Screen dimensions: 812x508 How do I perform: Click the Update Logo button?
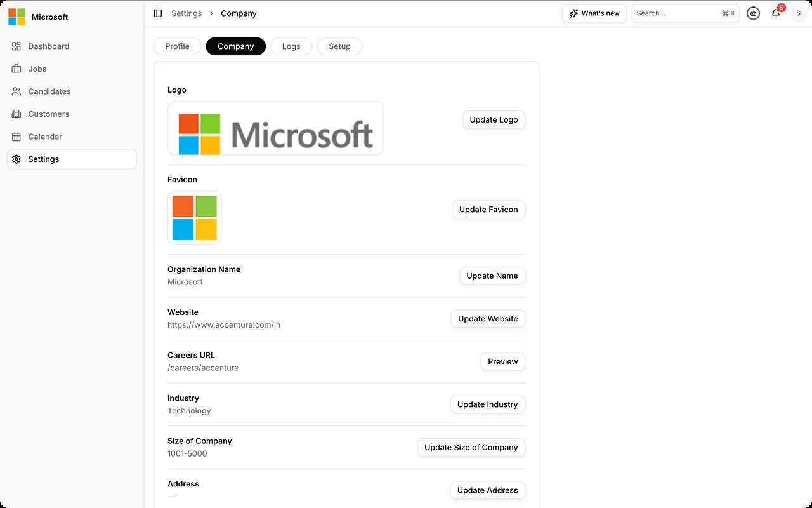click(x=494, y=120)
